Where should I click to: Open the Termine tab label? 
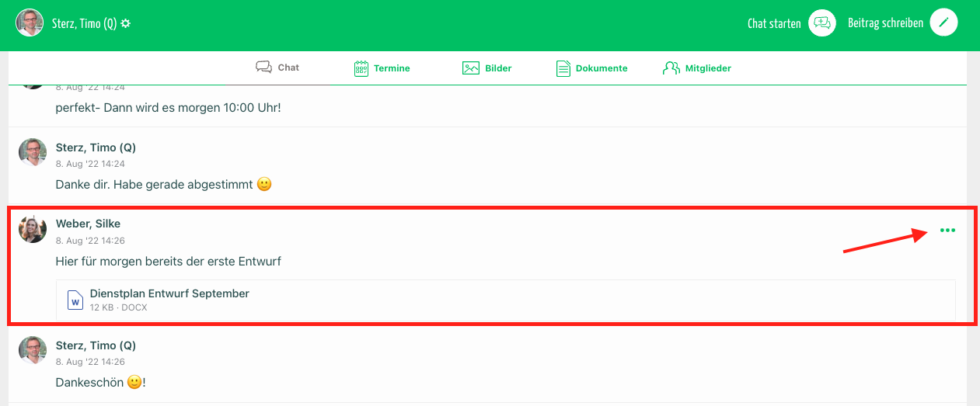coord(392,68)
